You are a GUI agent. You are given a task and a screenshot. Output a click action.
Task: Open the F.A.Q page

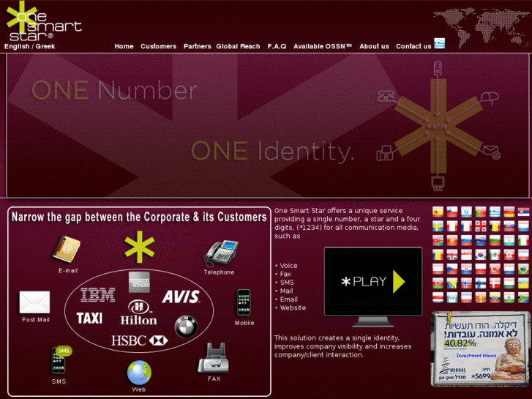tap(277, 46)
